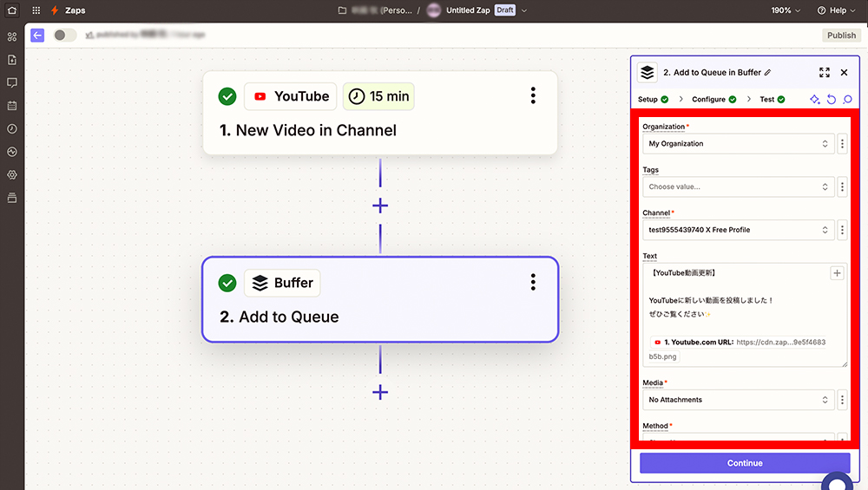The width and height of the screenshot is (868, 490).
Task: Click the Zaps lightning bolt icon
Action: click(54, 10)
